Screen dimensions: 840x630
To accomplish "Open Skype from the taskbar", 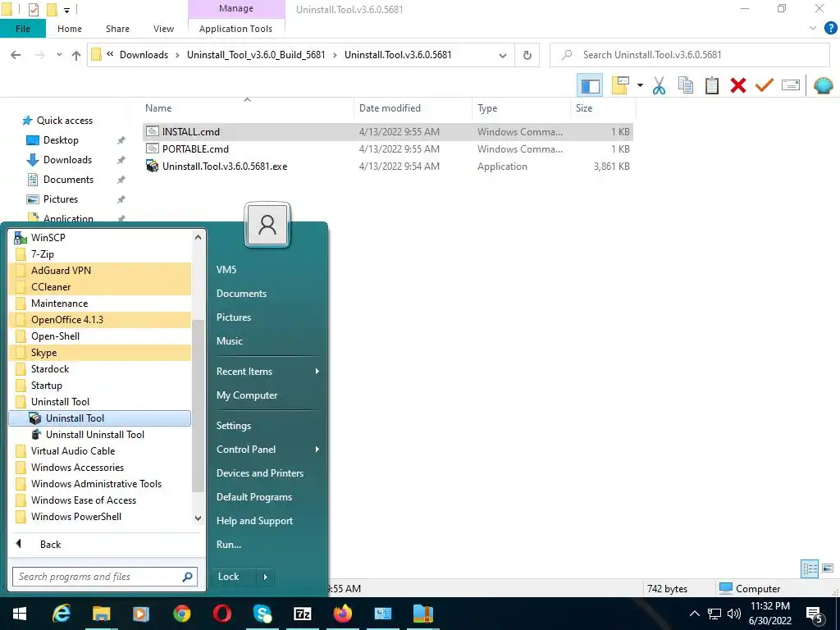I will (x=262, y=614).
